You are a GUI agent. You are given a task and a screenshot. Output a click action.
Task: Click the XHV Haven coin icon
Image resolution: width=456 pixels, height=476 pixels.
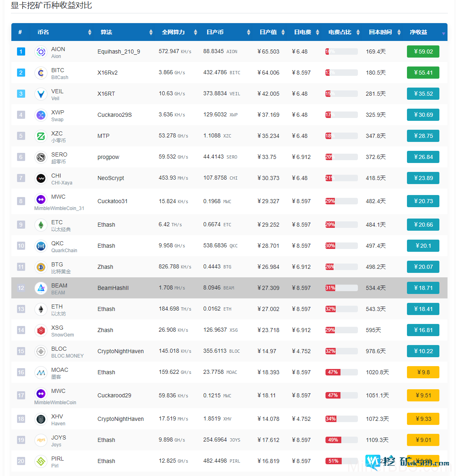(x=41, y=419)
